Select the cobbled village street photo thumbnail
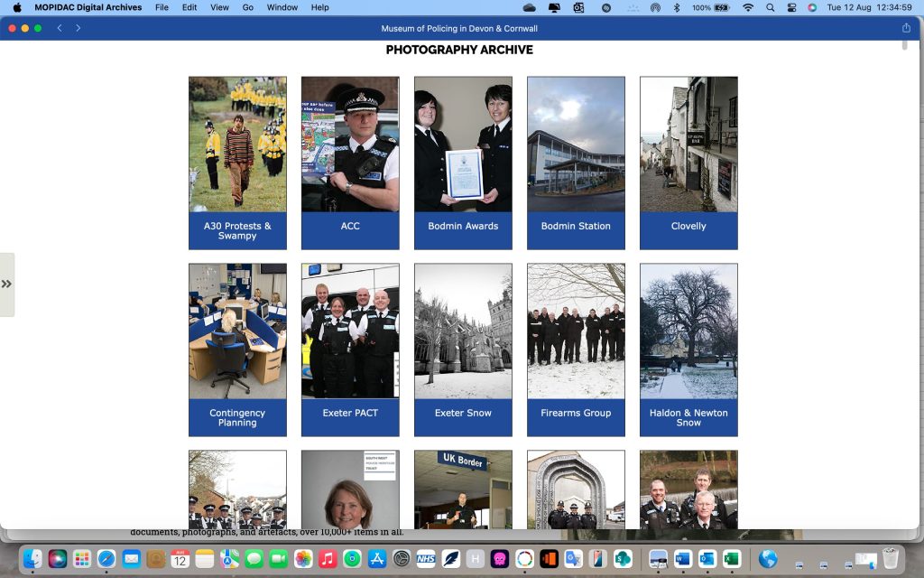 (688, 144)
